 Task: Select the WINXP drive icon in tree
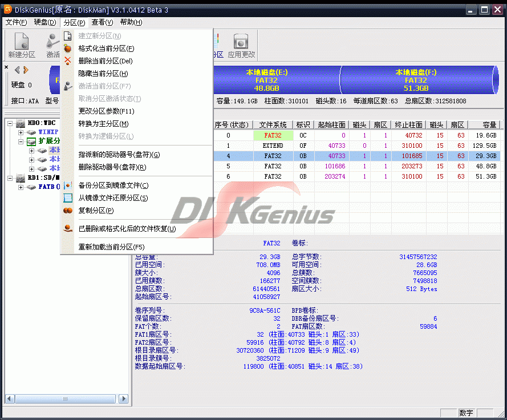pyautogui.click(x=31, y=132)
